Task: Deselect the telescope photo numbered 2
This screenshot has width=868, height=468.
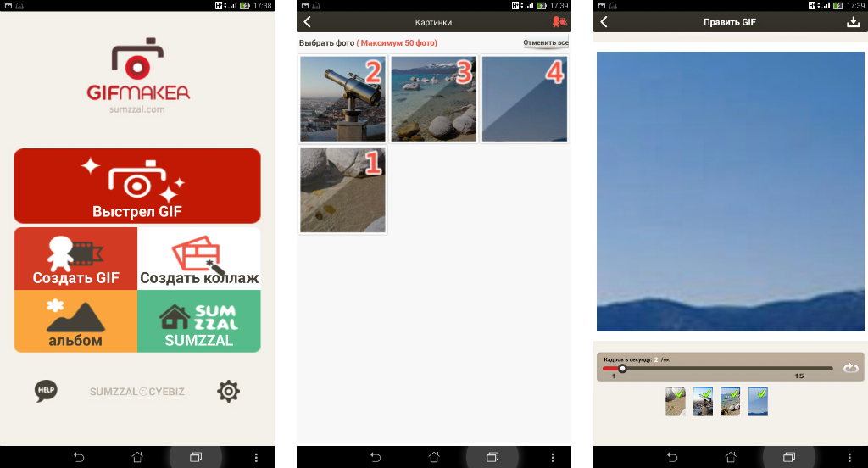Action: pyautogui.click(x=342, y=98)
